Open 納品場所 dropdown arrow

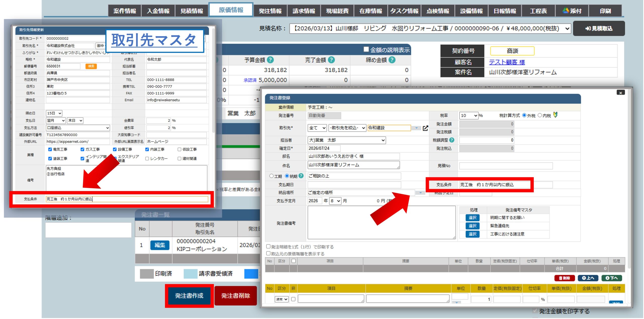coord(420,193)
